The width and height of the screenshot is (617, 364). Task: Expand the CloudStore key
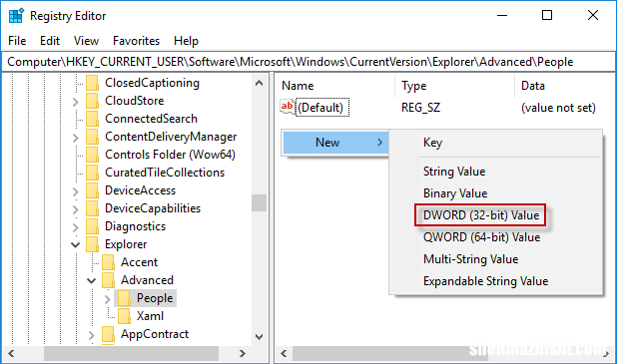[x=76, y=102]
